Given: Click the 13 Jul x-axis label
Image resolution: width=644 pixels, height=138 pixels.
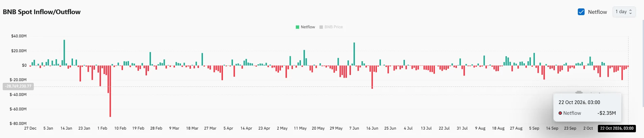Looking at the screenshot, I should tap(426, 128).
